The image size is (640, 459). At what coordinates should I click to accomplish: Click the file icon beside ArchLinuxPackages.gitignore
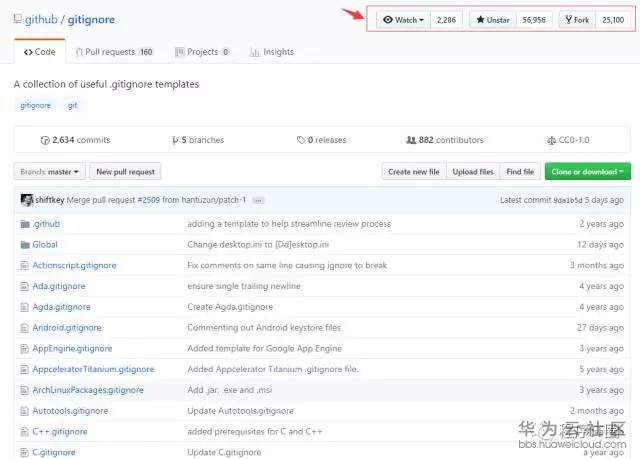click(24, 390)
